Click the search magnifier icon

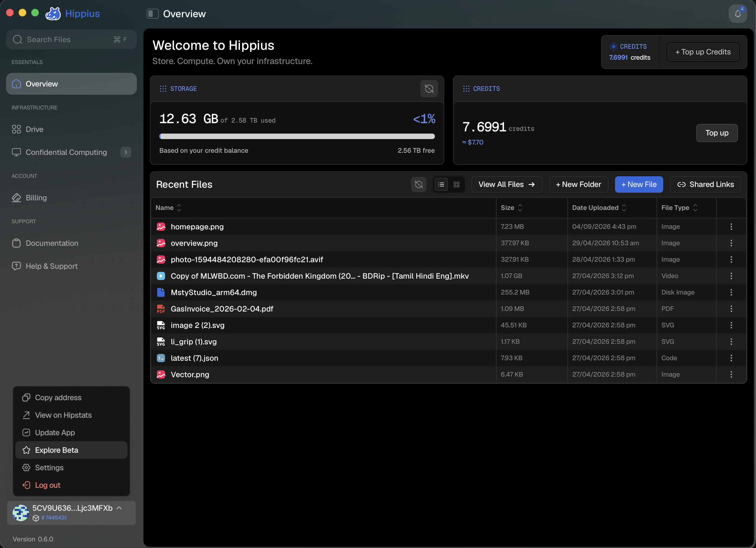click(17, 39)
